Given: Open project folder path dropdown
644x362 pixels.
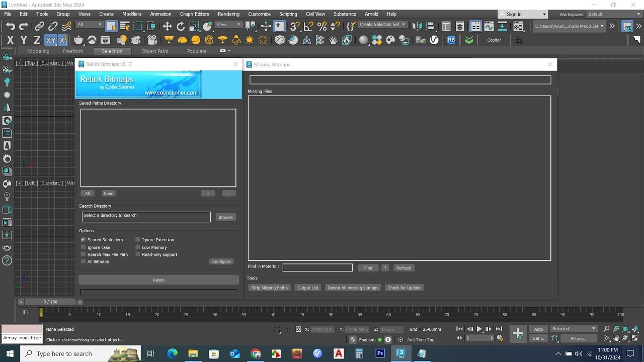Looking at the screenshot, I should [x=569, y=26].
